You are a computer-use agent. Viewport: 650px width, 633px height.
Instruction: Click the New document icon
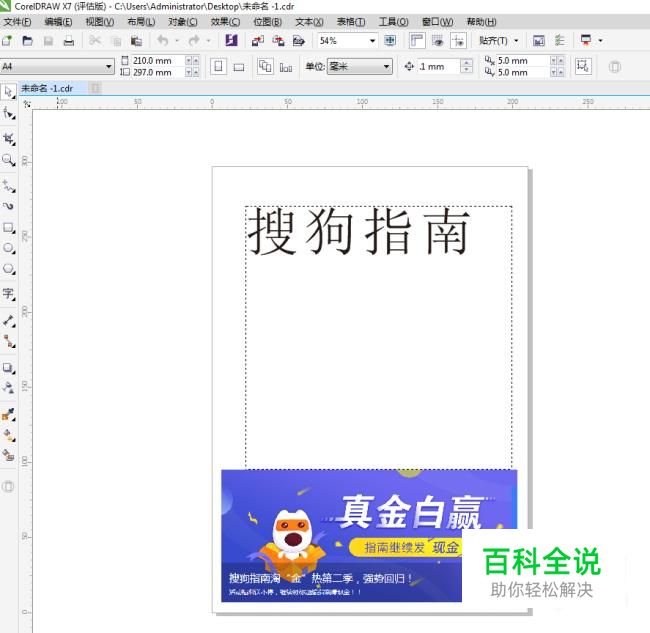point(7,41)
